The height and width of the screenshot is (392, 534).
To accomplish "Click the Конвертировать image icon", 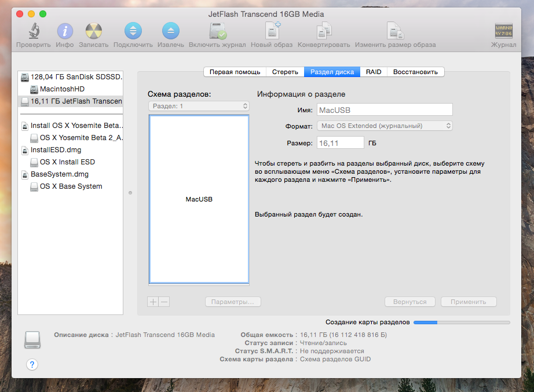I will (x=324, y=31).
